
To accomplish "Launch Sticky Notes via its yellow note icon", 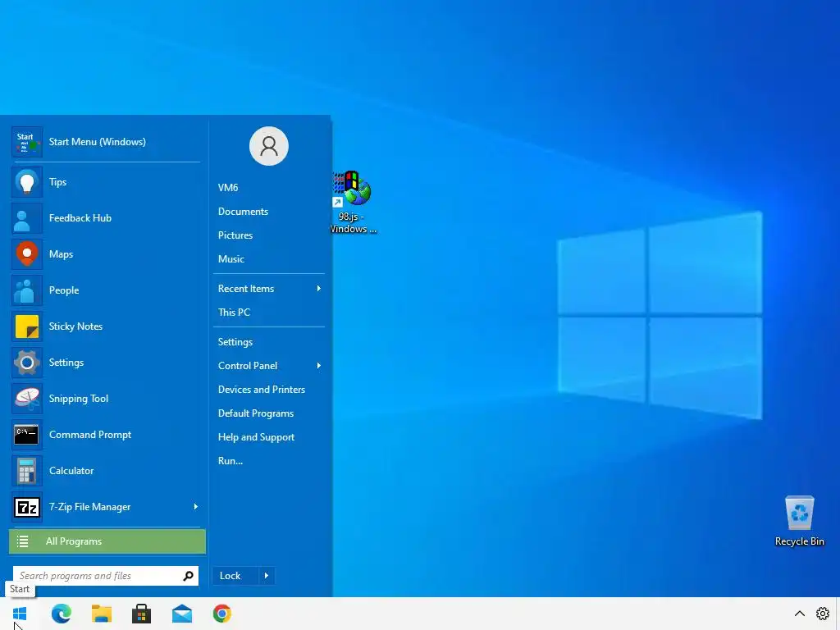I will 27,326.
